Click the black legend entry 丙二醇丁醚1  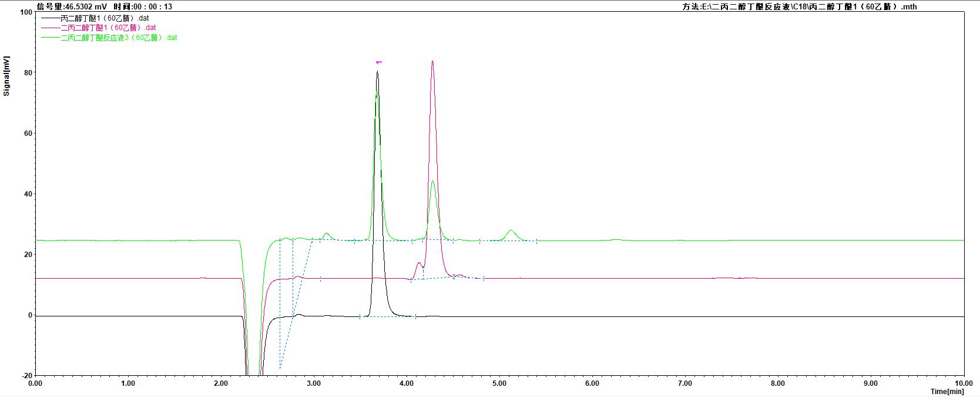point(105,18)
